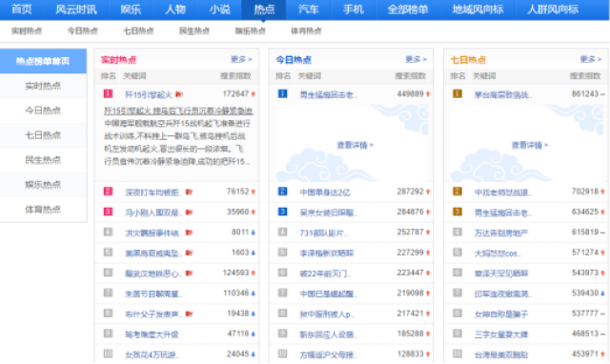Open the 深夜打车均被拒 hot topic link

[153, 192]
